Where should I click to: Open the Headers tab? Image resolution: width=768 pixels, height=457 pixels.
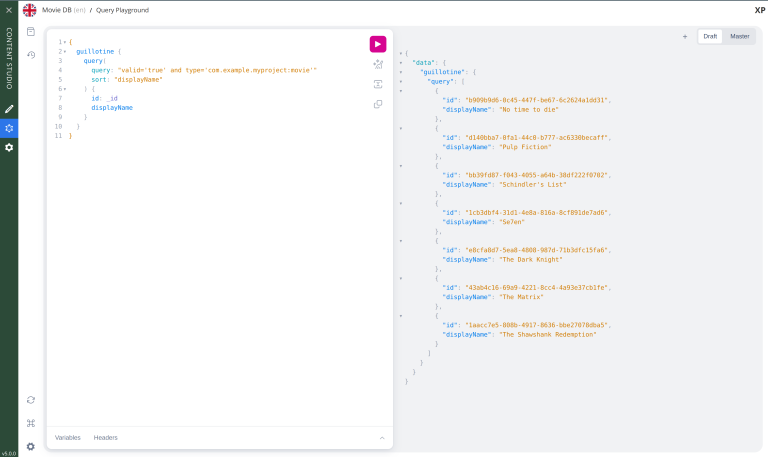pos(105,437)
